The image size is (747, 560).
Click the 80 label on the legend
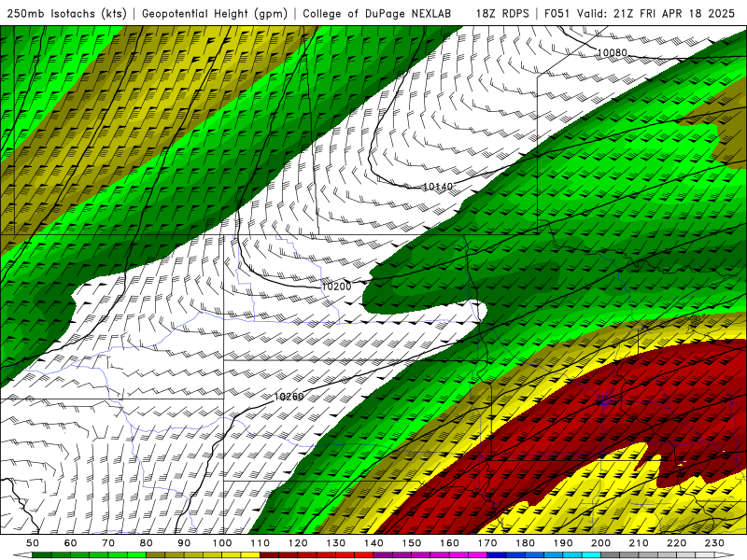click(147, 543)
